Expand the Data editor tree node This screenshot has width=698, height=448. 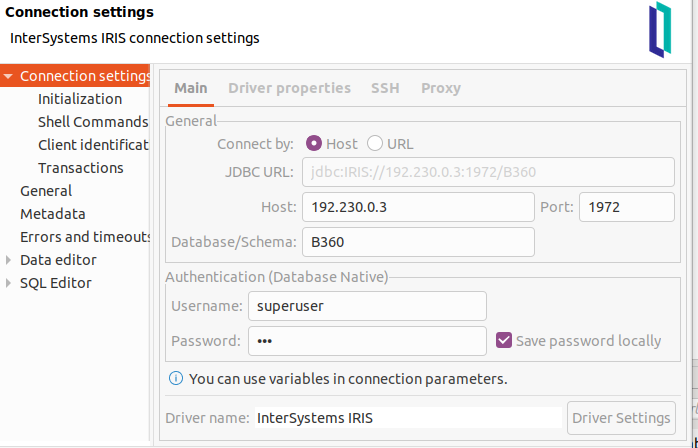coord(8,260)
